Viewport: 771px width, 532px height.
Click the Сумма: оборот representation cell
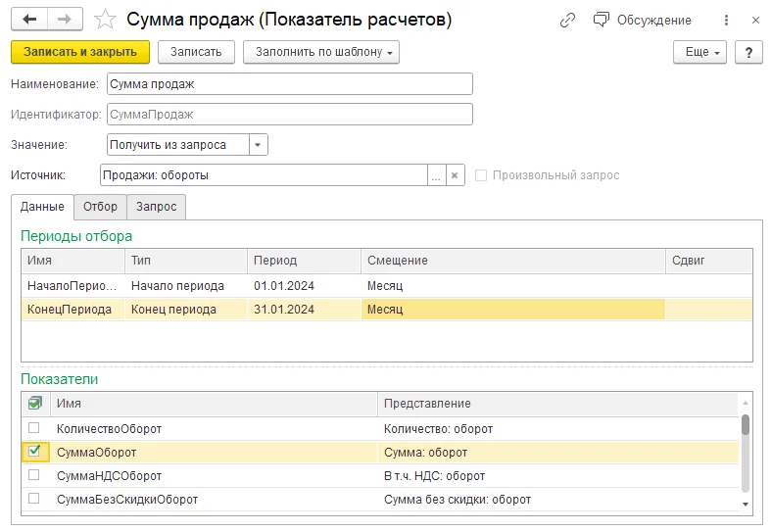[x=558, y=453]
